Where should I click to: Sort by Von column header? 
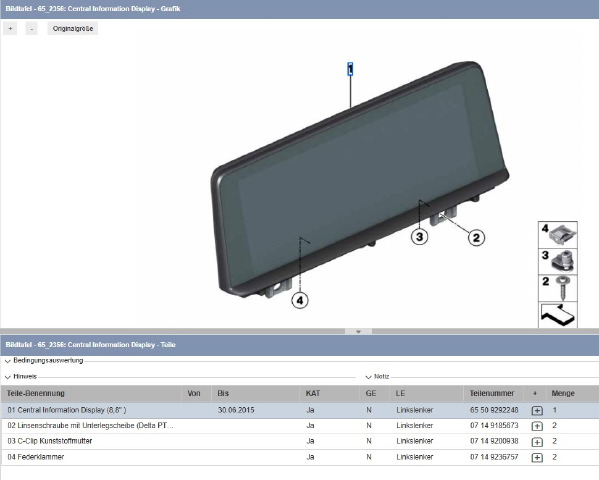(196, 394)
